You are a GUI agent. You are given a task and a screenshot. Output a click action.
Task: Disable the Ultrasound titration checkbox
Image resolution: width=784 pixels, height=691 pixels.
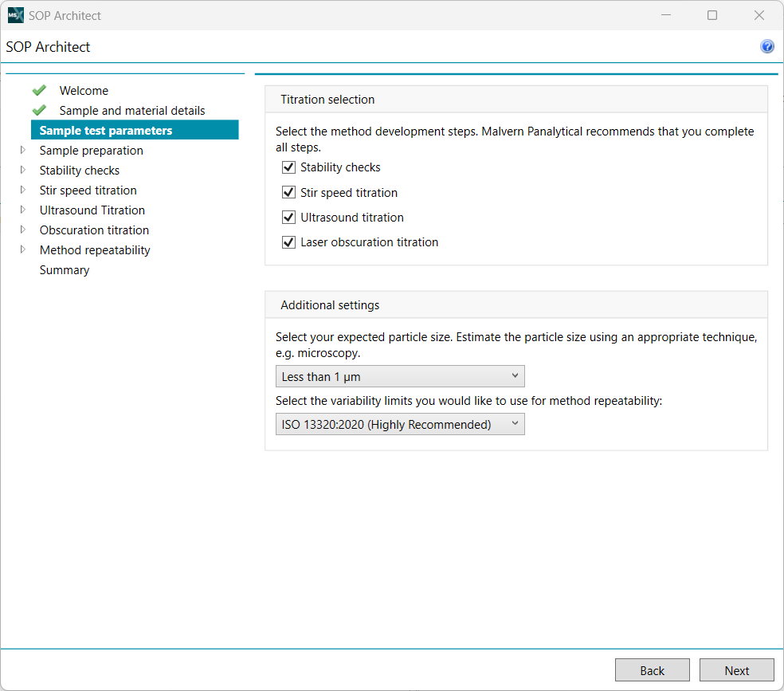pos(289,218)
